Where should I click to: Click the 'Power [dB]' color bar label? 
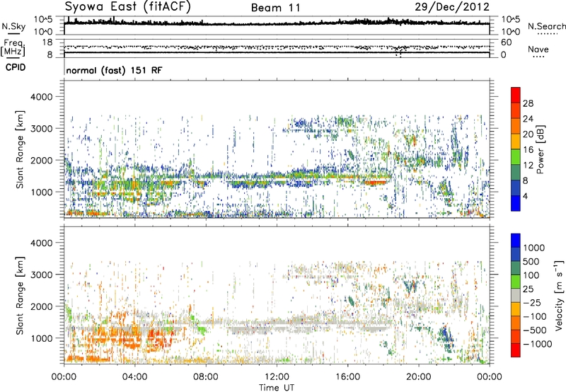tap(540, 149)
